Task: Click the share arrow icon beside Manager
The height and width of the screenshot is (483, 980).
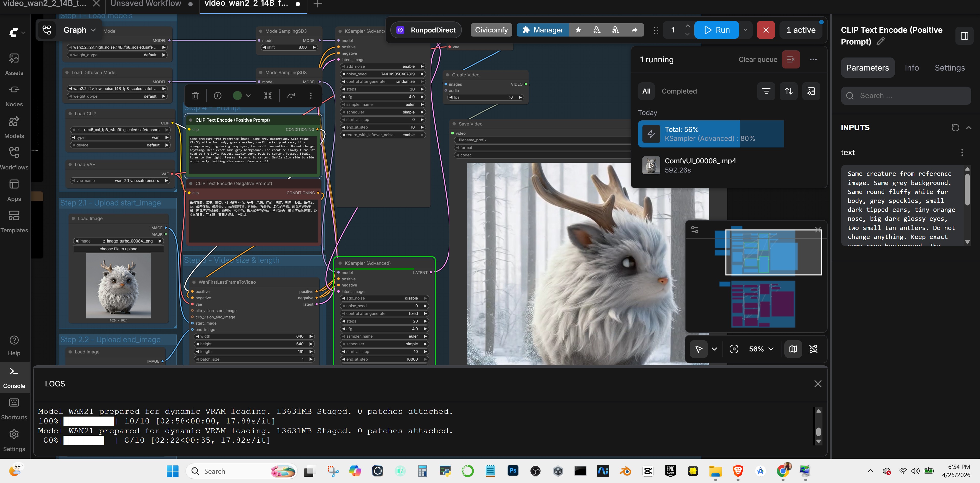Action: (x=634, y=30)
